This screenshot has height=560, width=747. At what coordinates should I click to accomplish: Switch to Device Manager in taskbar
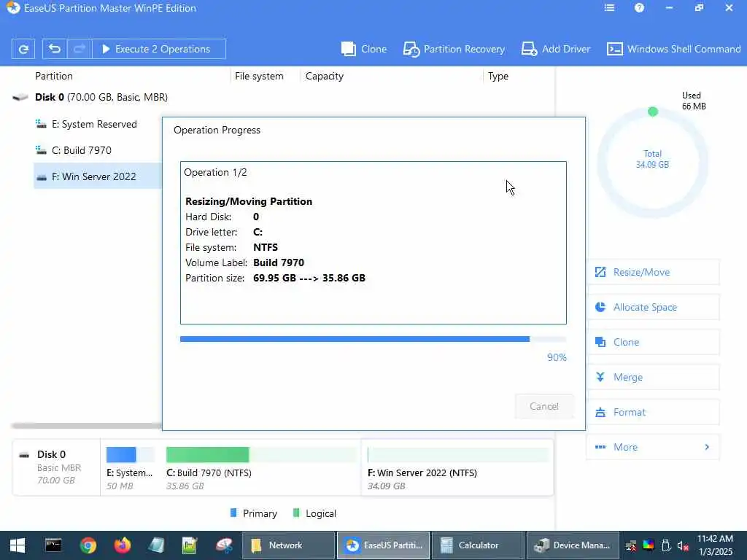(x=573, y=545)
